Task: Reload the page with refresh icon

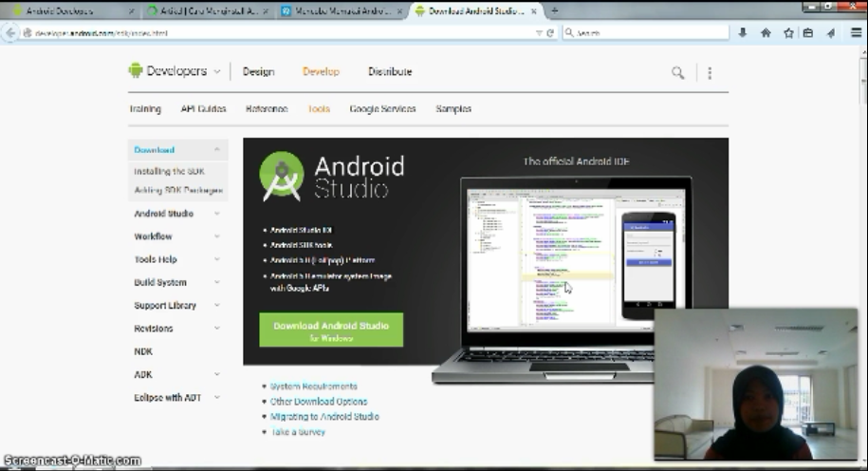Action: [x=550, y=33]
